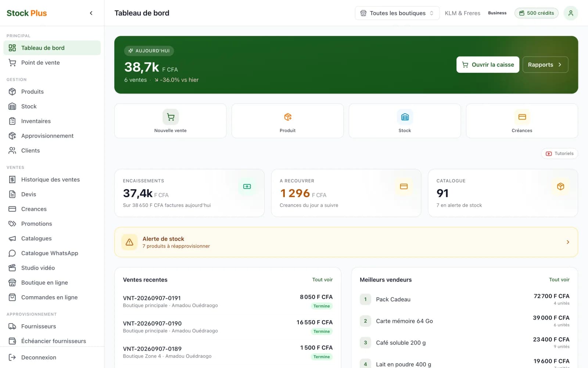This screenshot has width=588, height=368.
Task: Click the Encaissements cash icon
Action: (247, 187)
